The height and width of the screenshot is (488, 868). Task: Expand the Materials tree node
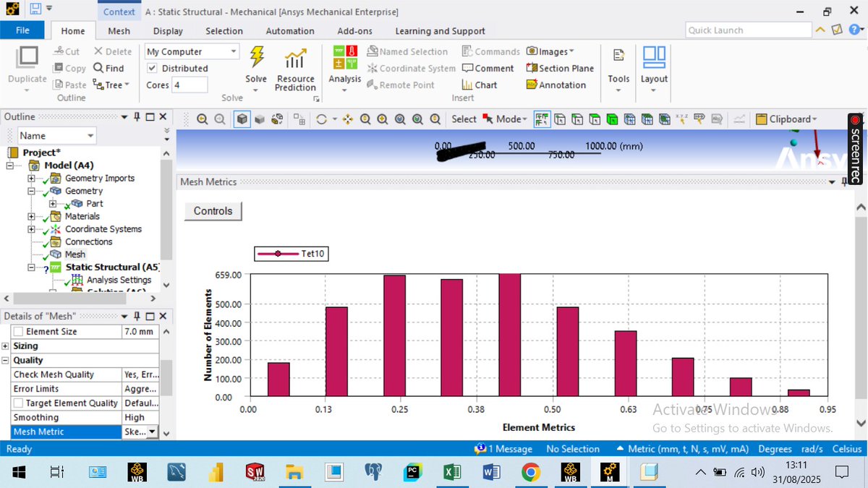click(31, 216)
